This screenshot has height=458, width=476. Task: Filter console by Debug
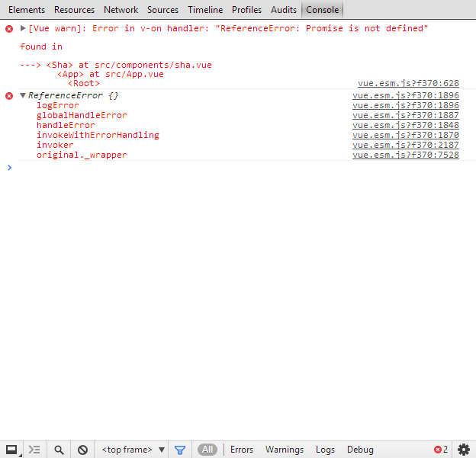click(360, 450)
